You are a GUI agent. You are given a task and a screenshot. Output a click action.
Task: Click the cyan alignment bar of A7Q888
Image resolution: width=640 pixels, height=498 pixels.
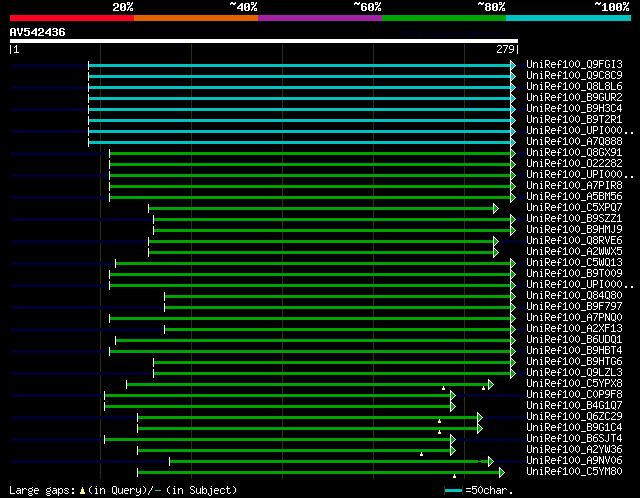(x=300, y=142)
